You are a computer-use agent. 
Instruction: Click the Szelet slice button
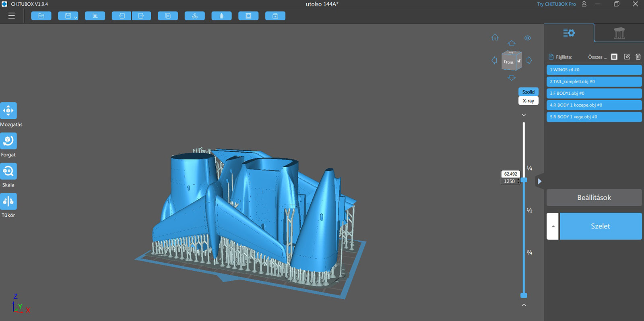point(601,226)
